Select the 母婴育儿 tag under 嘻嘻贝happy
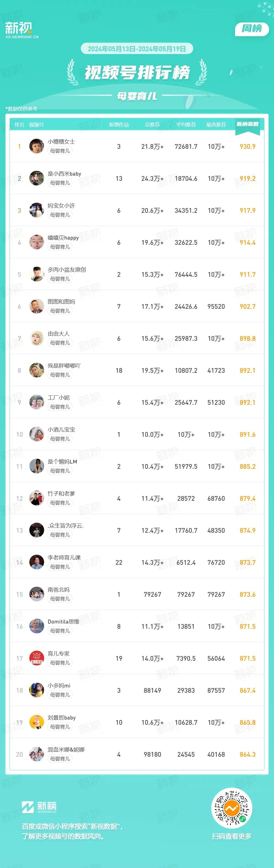274x868 pixels. 60,247
